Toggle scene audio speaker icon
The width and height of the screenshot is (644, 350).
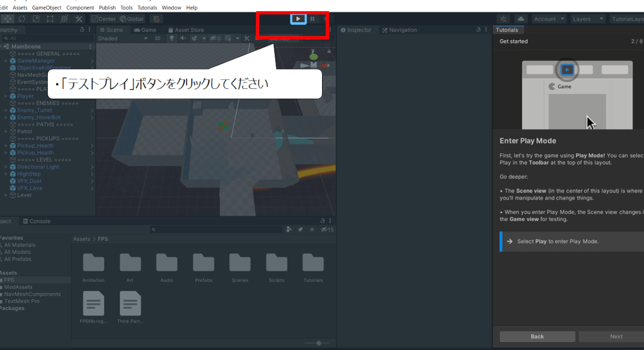[x=183, y=39]
